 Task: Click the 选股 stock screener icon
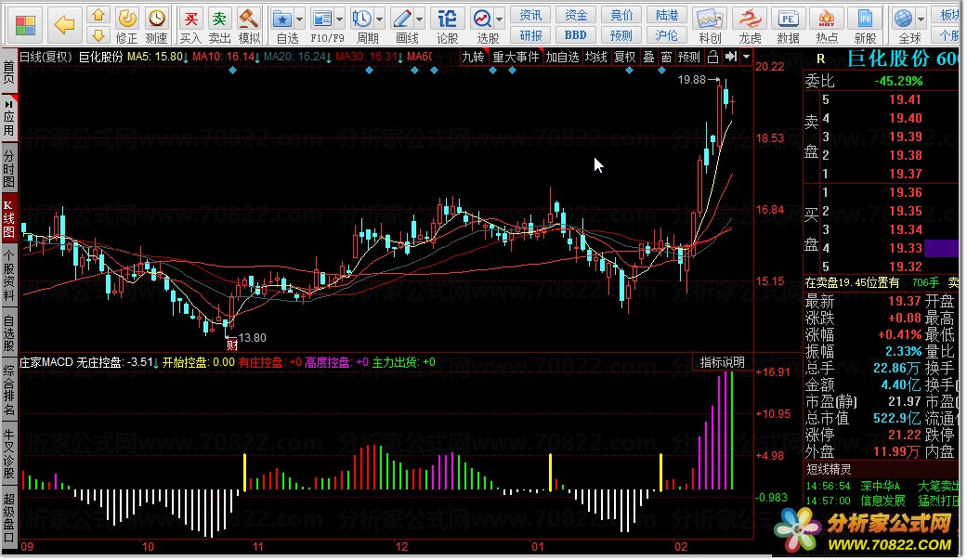(x=482, y=20)
